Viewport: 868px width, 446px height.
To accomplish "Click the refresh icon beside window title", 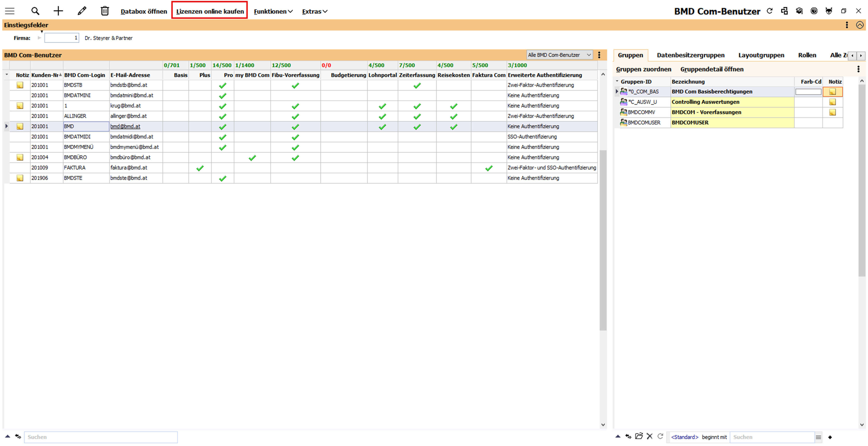I will click(769, 11).
